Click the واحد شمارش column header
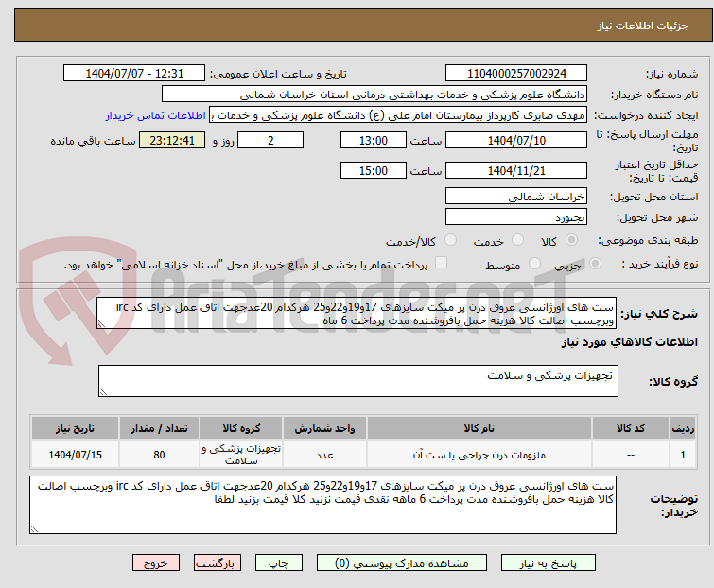The height and width of the screenshot is (588, 714). (324, 428)
